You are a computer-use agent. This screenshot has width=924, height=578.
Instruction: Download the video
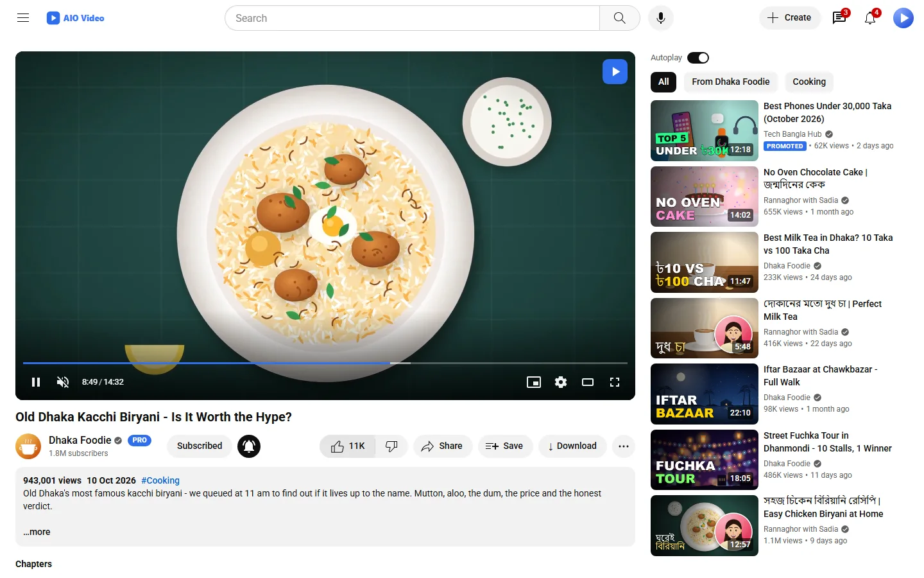572,446
